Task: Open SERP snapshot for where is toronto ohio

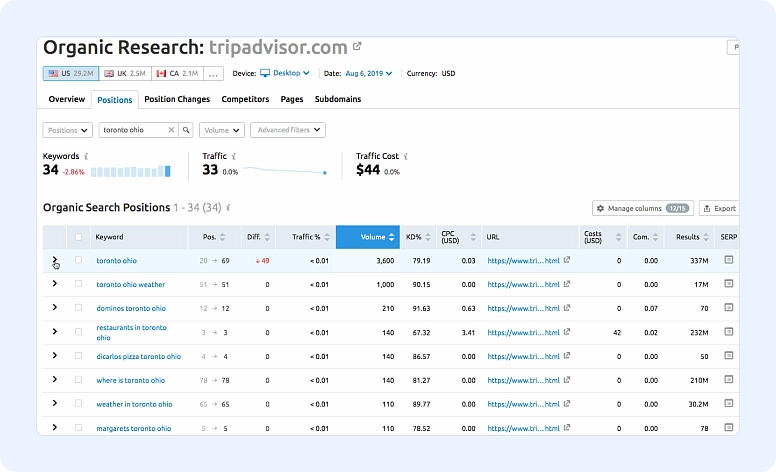Action: click(728, 379)
